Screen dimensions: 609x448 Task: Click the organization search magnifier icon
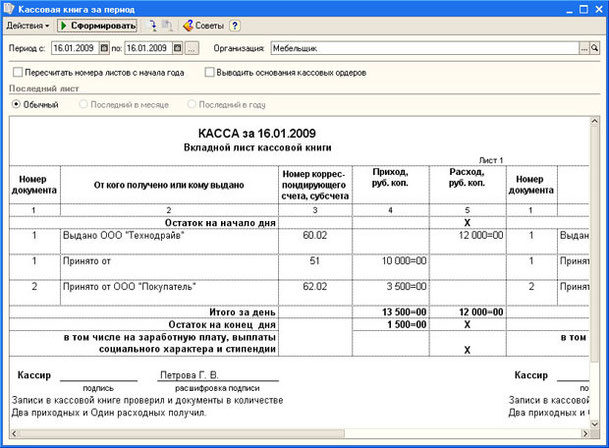pyautogui.click(x=597, y=47)
